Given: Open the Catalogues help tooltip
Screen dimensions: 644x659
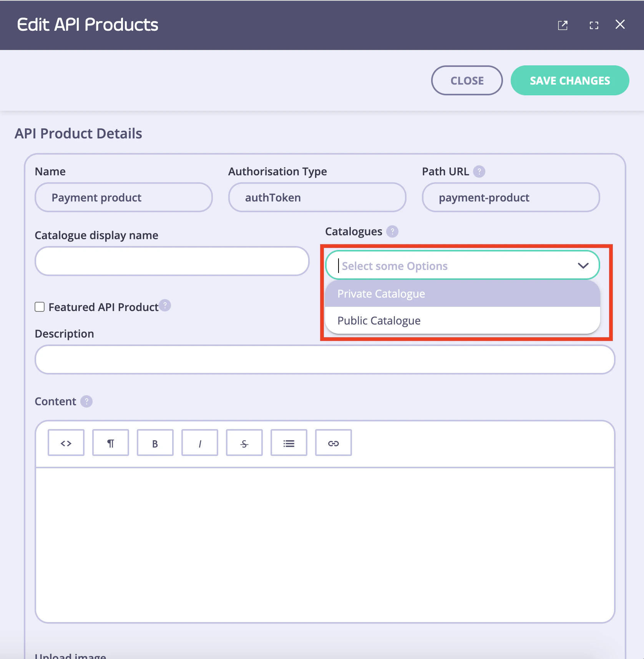Looking at the screenshot, I should [x=392, y=231].
